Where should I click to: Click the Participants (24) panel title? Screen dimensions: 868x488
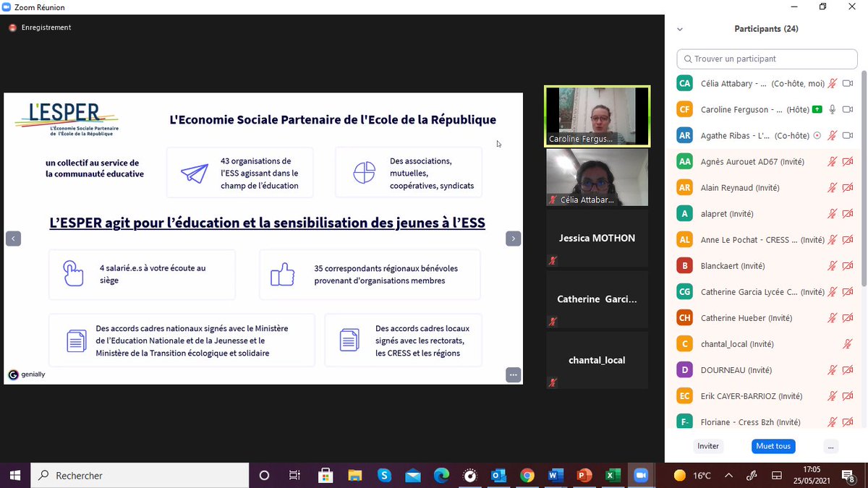(x=766, y=29)
